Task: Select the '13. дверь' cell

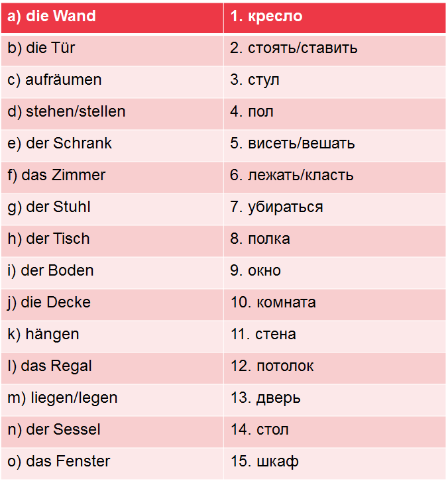Action: coord(335,398)
